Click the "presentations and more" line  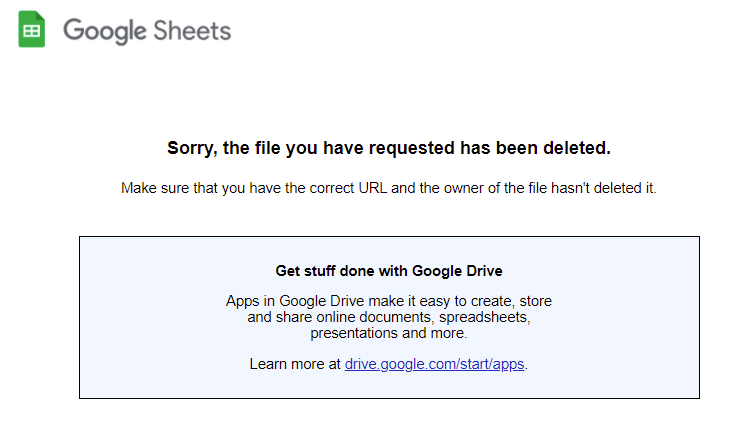(389, 333)
